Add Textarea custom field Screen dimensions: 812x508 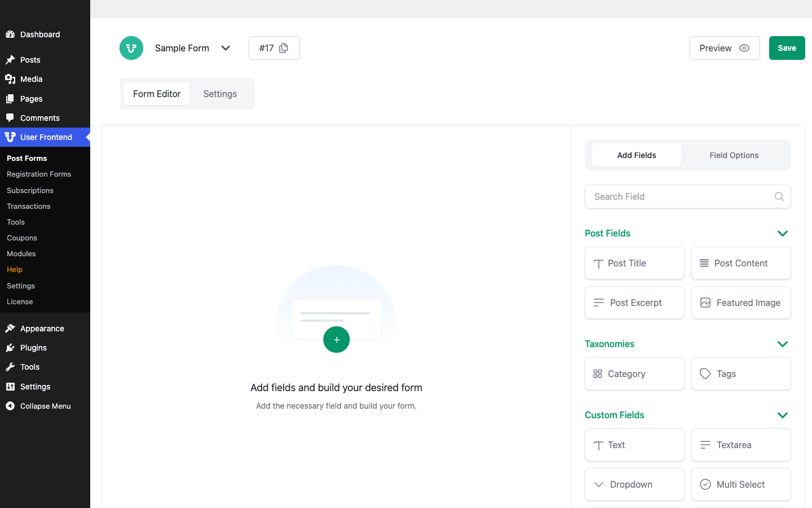point(741,445)
